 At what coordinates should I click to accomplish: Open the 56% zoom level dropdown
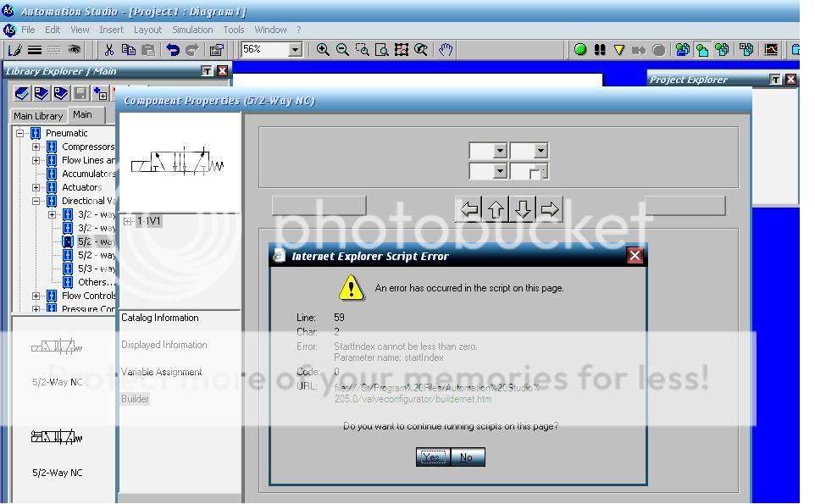coord(295,50)
